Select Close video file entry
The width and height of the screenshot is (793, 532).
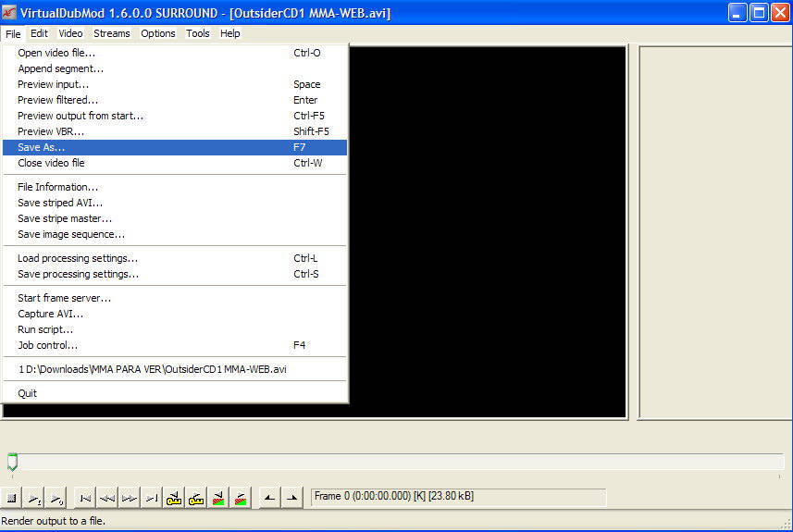pyautogui.click(x=175, y=163)
